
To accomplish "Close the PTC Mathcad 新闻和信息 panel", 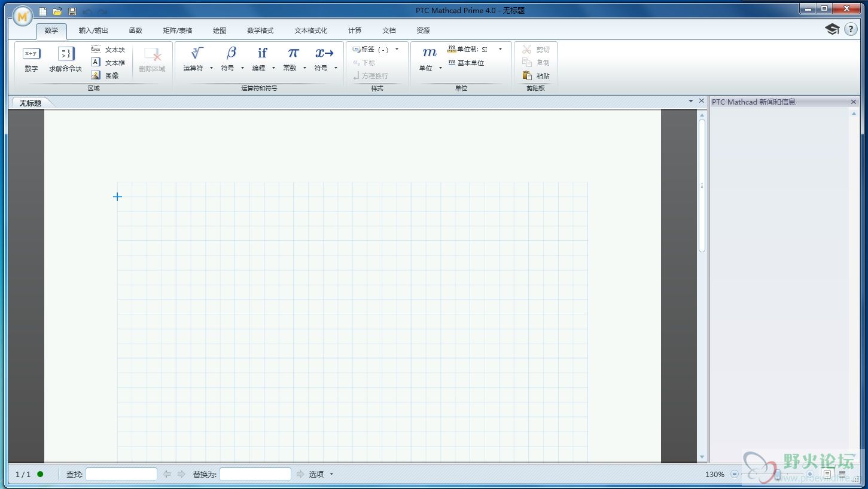I will [854, 102].
